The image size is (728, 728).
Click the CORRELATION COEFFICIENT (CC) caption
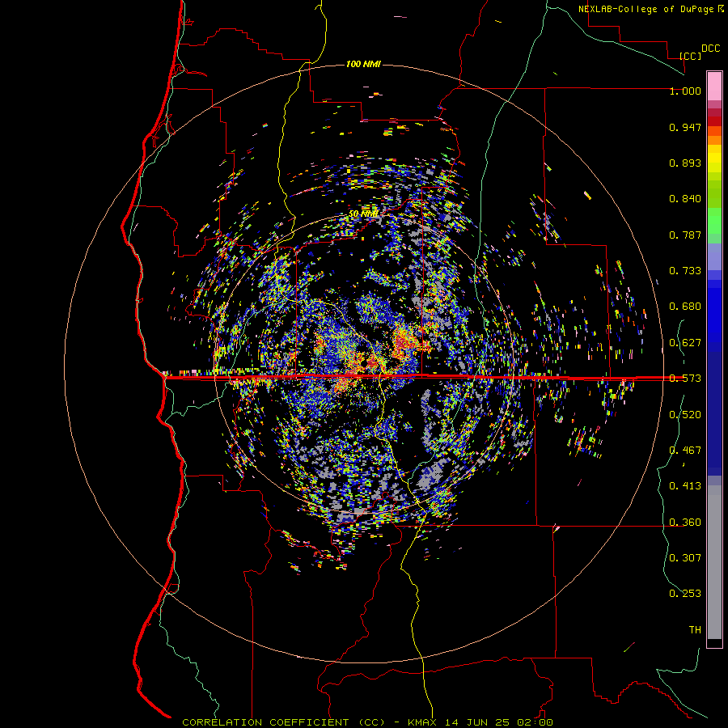point(283,722)
